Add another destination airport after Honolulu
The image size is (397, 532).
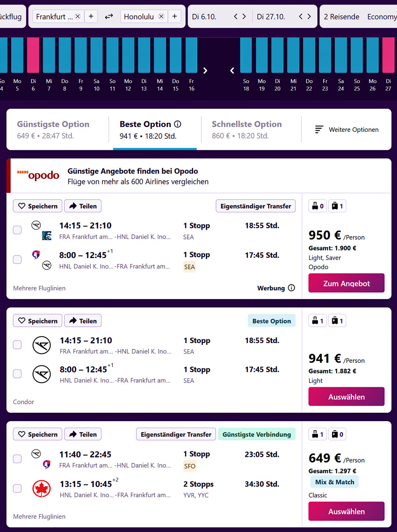click(175, 17)
